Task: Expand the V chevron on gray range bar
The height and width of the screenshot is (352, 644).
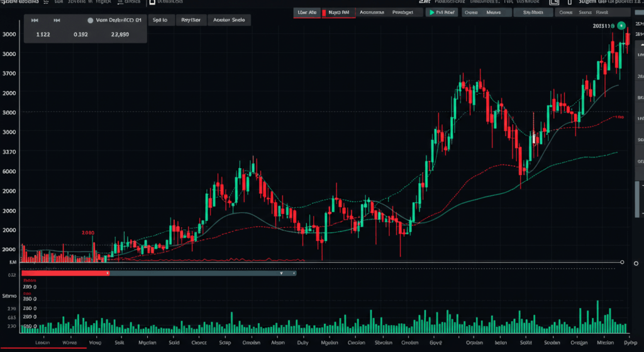Action: [281, 273]
